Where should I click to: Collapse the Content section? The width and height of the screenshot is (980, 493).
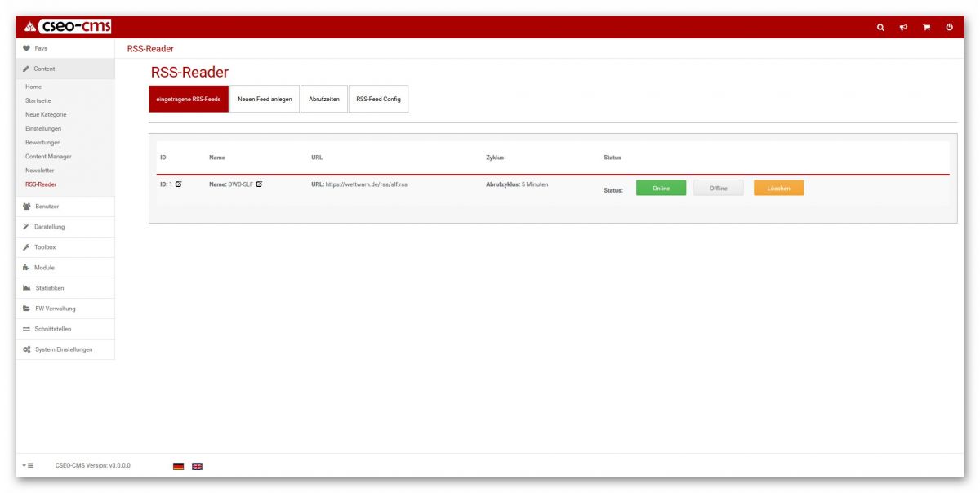point(65,69)
